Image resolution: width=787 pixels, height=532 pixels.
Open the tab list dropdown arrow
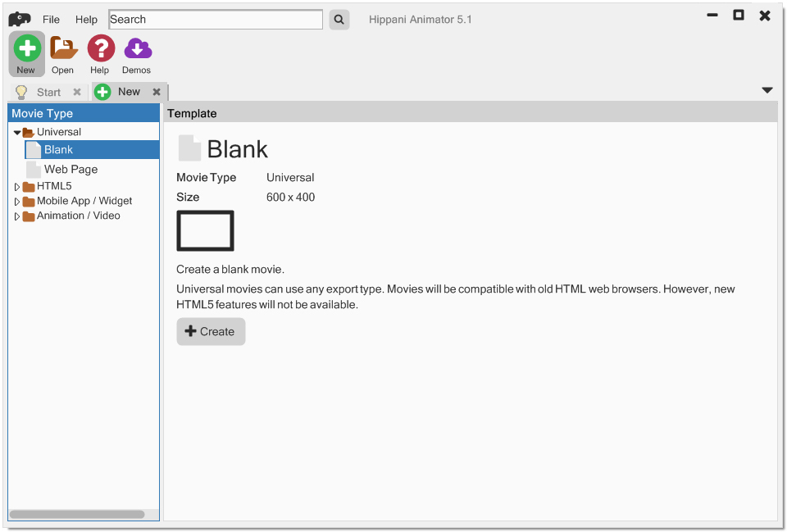pyautogui.click(x=767, y=90)
